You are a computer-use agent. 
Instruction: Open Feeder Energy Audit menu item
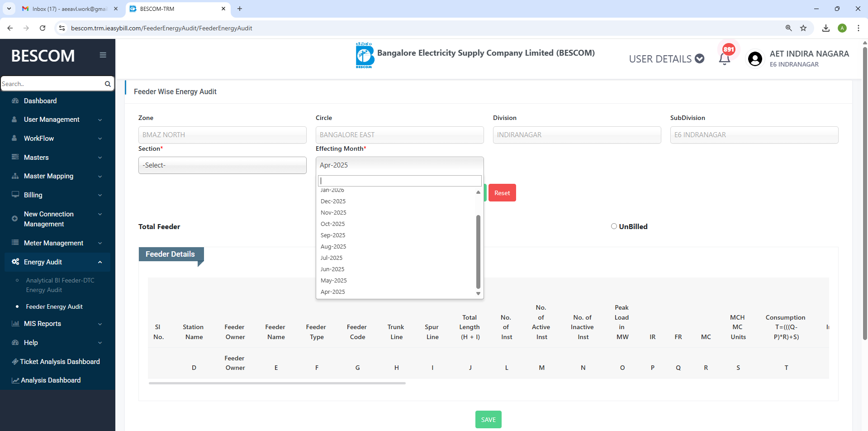(54, 306)
